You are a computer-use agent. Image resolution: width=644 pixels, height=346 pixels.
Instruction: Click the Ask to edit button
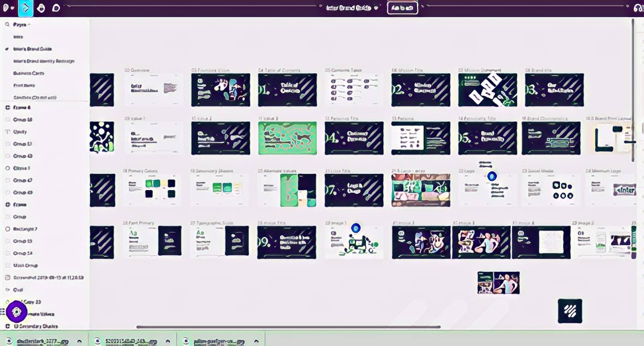(402, 8)
